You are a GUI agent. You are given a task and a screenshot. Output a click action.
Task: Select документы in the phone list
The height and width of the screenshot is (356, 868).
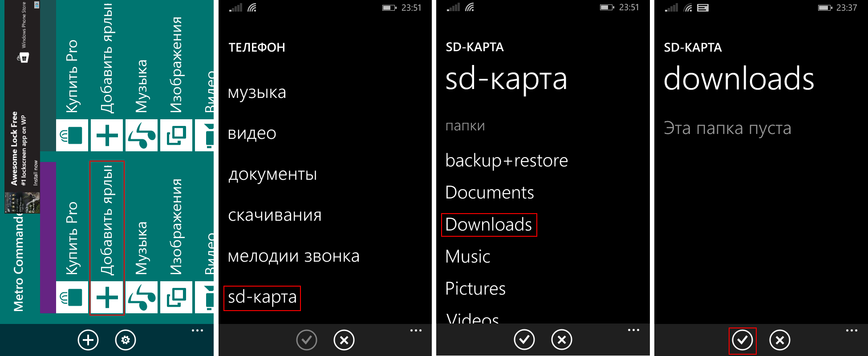click(272, 174)
